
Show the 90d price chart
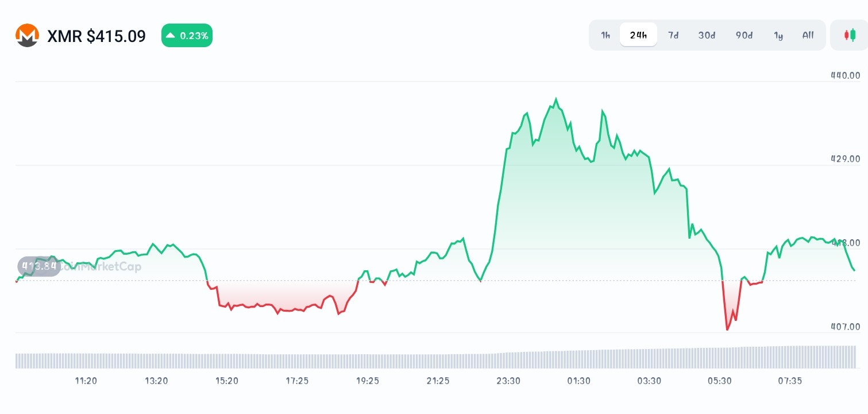(744, 35)
